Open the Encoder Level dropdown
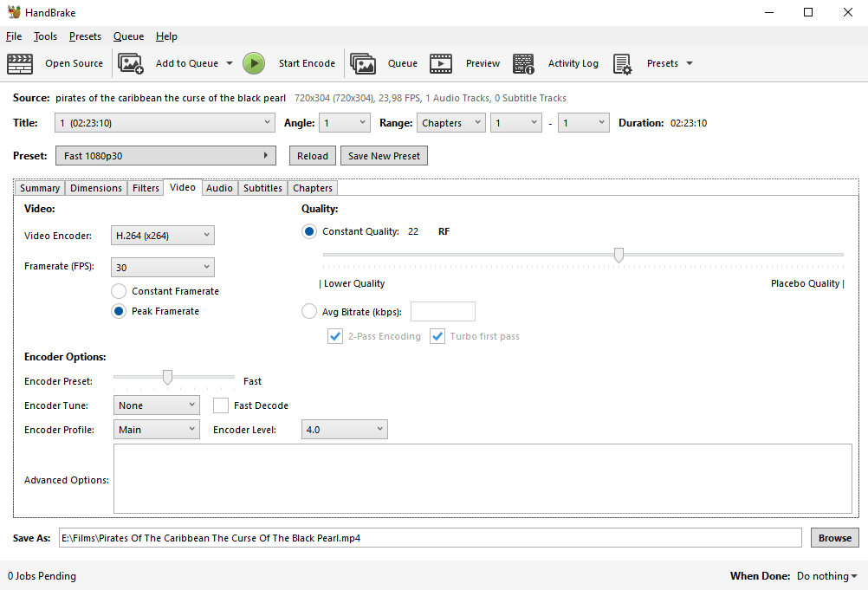The width and height of the screenshot is (868, 590). 344,430
